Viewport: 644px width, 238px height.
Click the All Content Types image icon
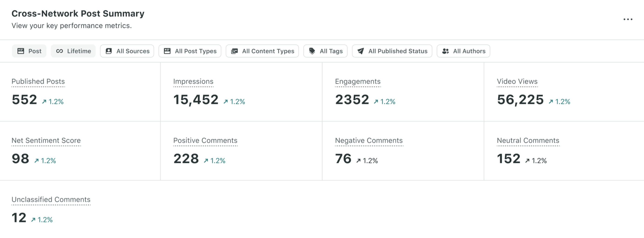point(234,51)
